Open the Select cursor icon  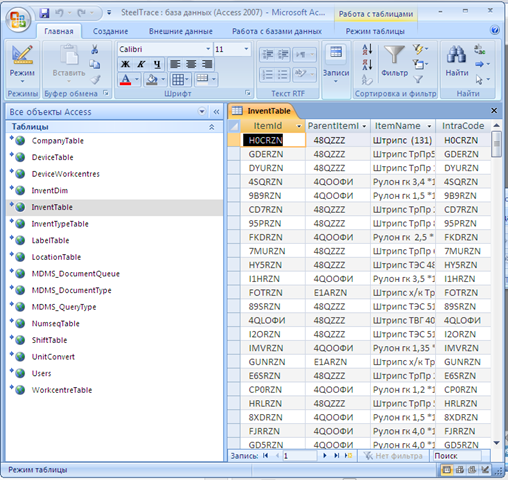[482, 79]
